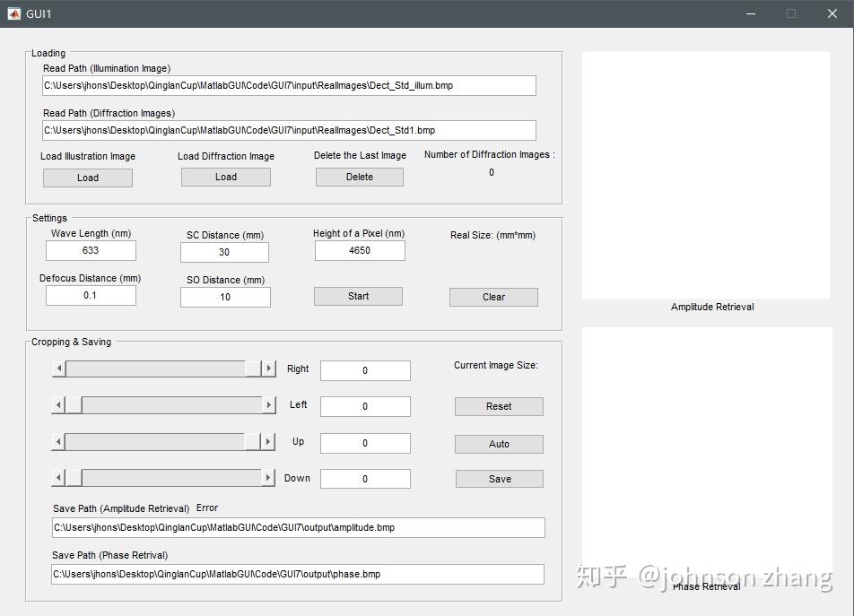
Task: Click the MATLAB icon in the title bar
Action: point(13,13)
